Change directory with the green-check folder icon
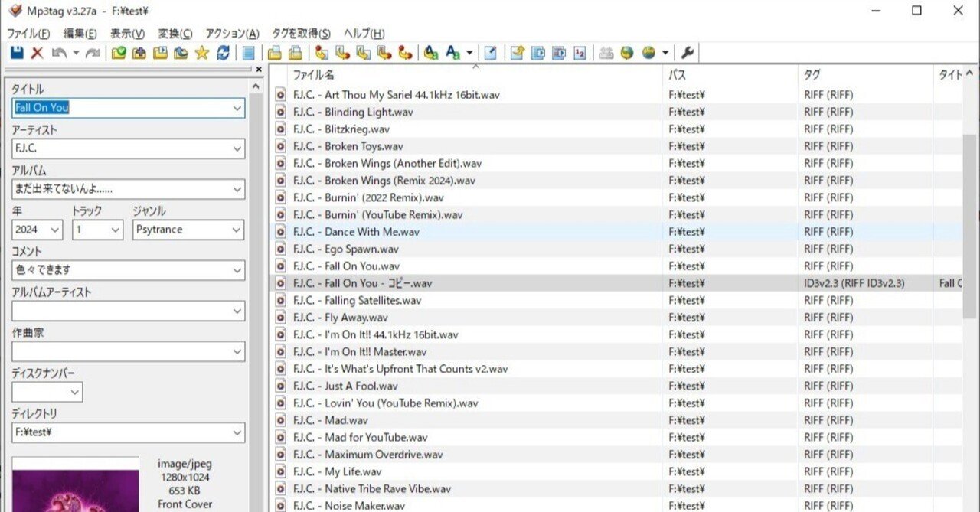Image resolution: width=980 pixels, height=512 pixels. click(x=119, y=53)
